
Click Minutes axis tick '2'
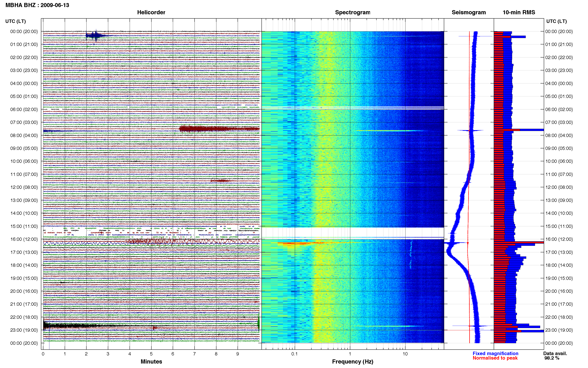click(x=86, y=354)
